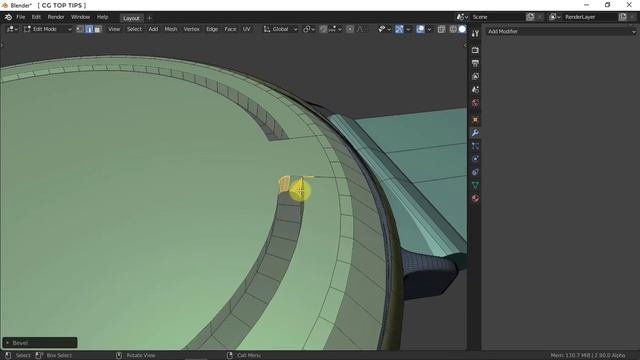Switch to the Layout workspace tab
The image size is (640, 360).
[131, 18]
